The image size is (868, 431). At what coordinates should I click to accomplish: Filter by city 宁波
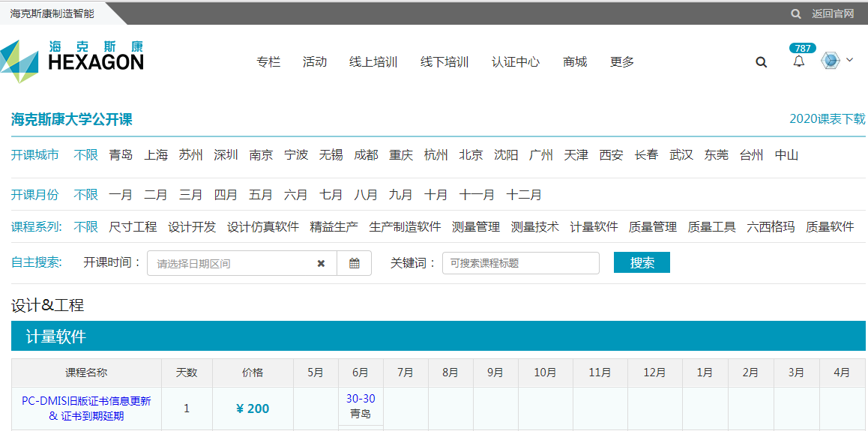(296, 155)
